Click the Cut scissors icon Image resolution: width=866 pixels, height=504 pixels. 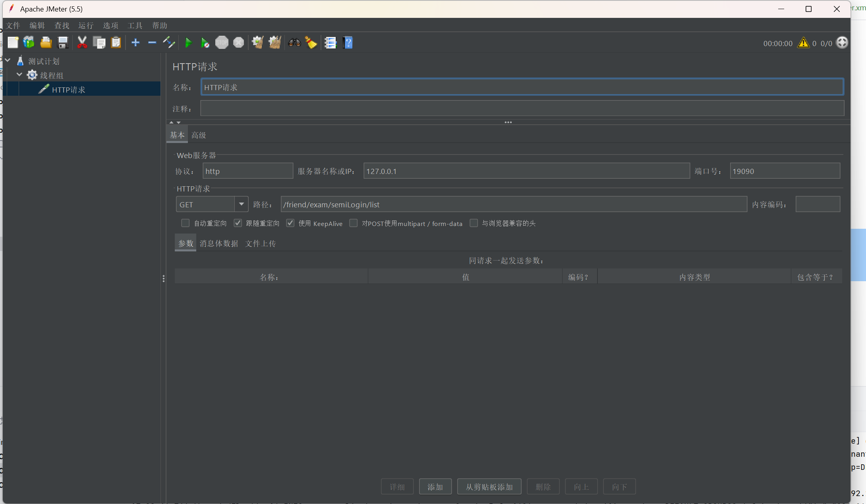pos(82,42)
